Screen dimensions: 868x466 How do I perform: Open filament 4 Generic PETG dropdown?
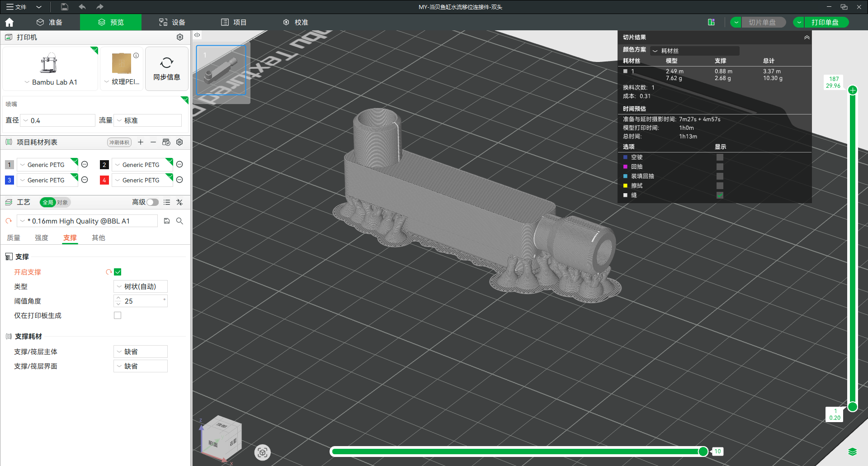pos(142,180)
